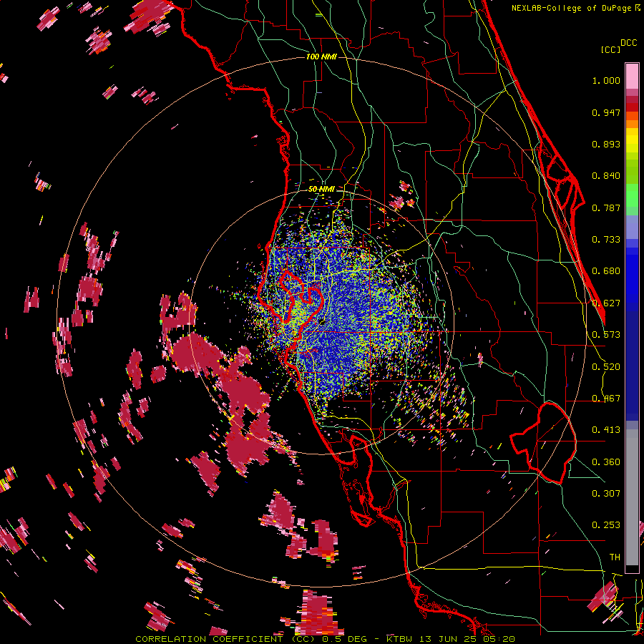Select the 0.253 scale value

point(606,525)
